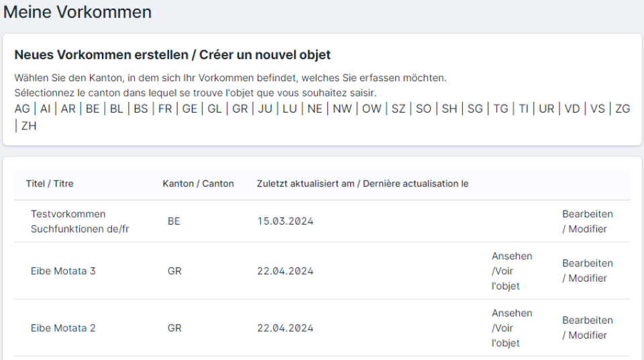
Task: Click canton ZG link
Action: [x=623, y=109]
